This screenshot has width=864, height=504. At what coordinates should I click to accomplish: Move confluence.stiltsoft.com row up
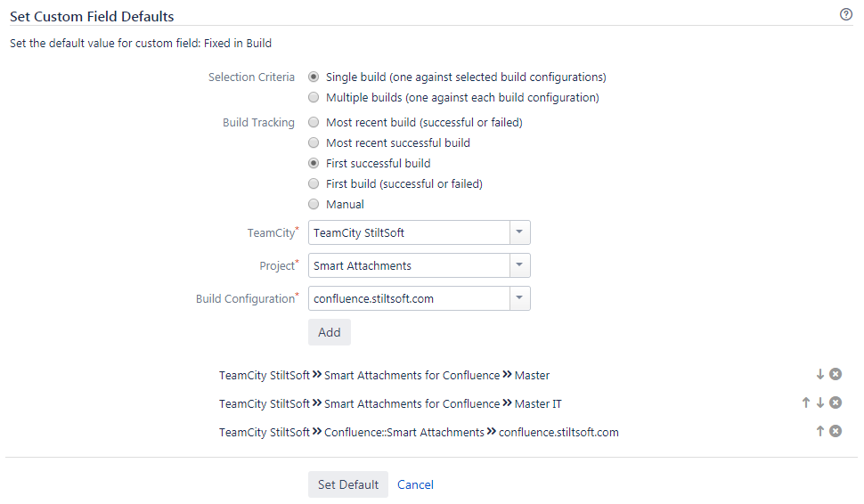[820, 432]
